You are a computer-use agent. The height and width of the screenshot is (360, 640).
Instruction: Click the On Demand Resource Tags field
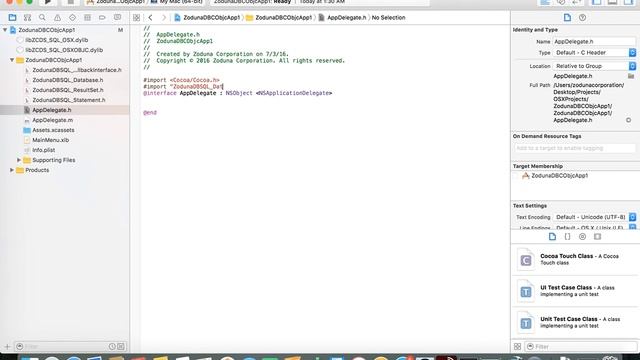click(574, 148)
